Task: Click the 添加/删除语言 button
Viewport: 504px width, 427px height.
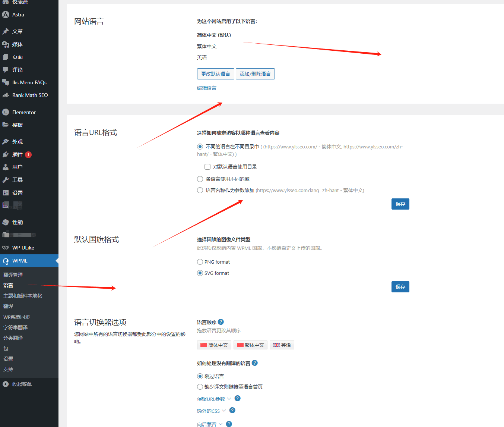Action: 255,74
